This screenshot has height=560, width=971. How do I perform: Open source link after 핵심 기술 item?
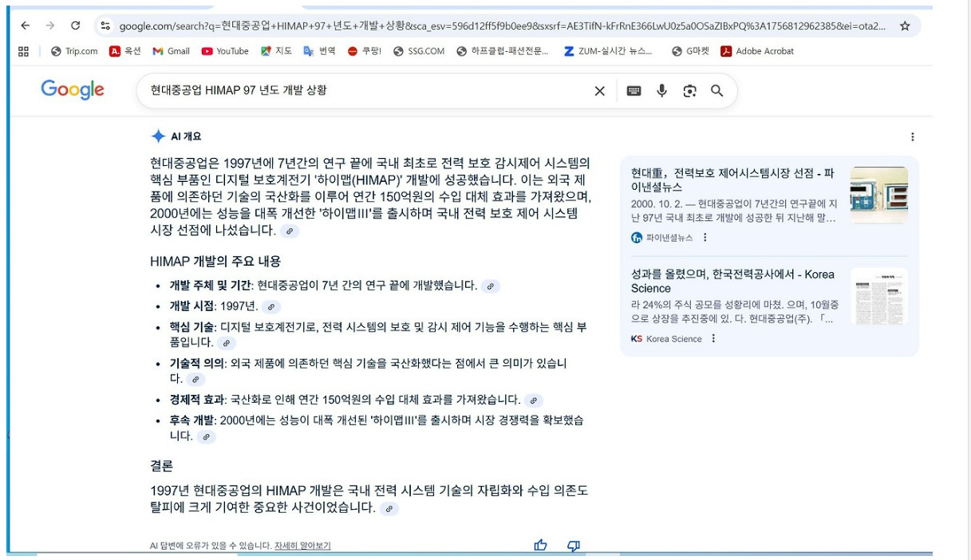point(227,343)
